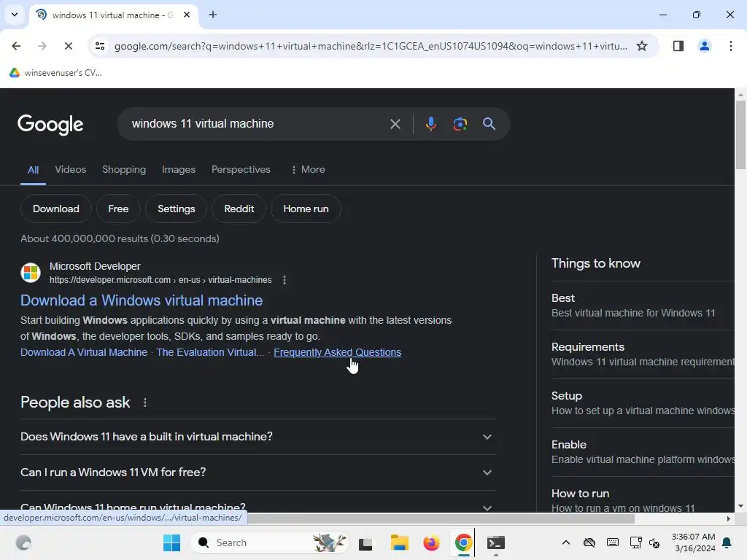Bookmark this tab with the star
Image resolution: width=747 pixels, height=560 pixels.
pos(642,46)
